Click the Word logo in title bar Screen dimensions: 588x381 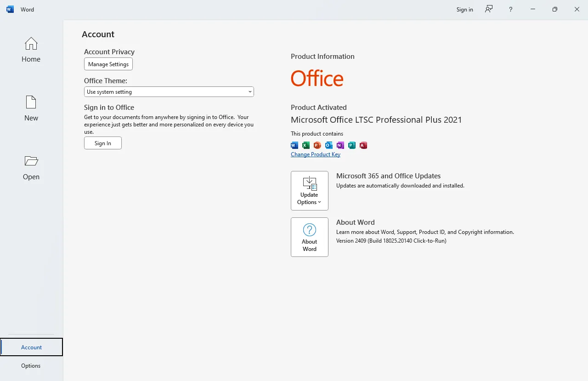(x=10, y=9)
